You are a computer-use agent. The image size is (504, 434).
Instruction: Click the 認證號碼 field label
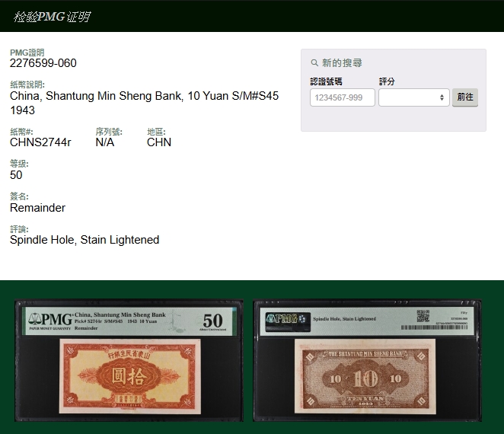(x=326, y=81)
